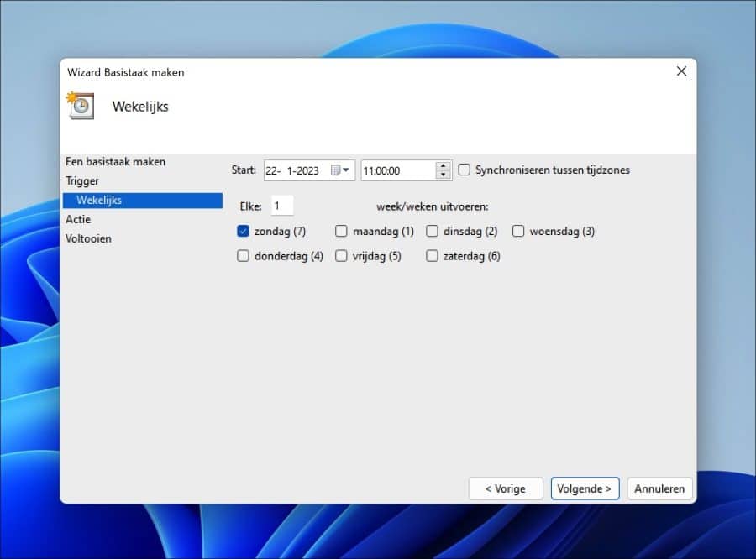Select the Voltooien wizard step
The image size is (756, 559).
click(x=89, y=238)
